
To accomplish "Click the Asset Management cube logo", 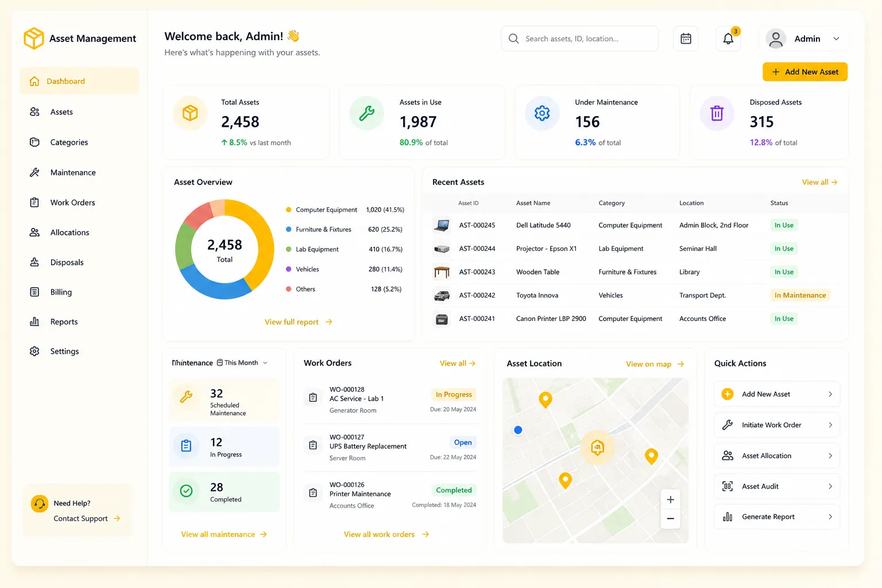I will tap(34, 38).
